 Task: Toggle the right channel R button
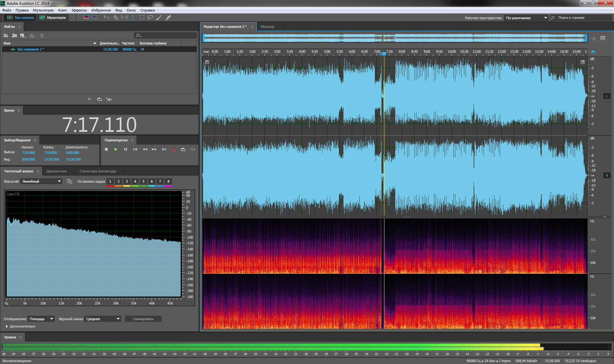click(607, 175)
